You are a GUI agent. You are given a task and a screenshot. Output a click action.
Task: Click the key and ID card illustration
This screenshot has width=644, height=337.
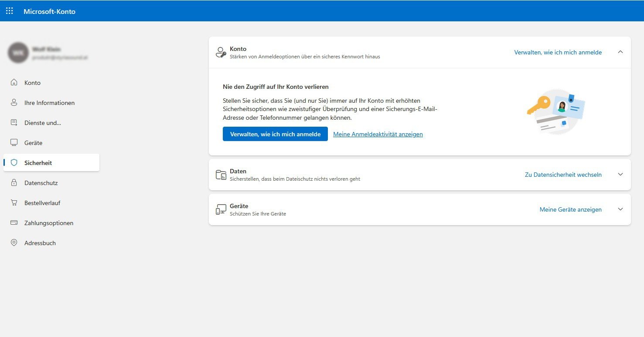click(555, 111)
